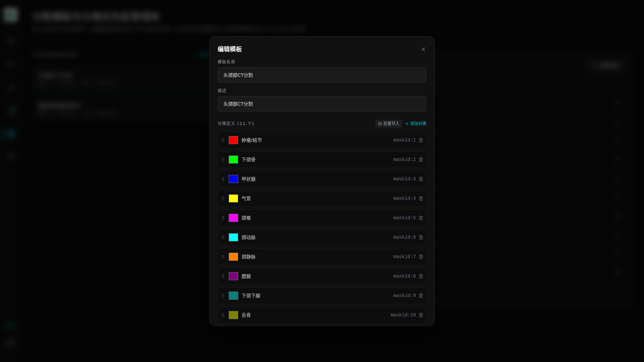Click the 批量导入 batch import button
This screenshot has width=644, height=362.
[388, 124]
